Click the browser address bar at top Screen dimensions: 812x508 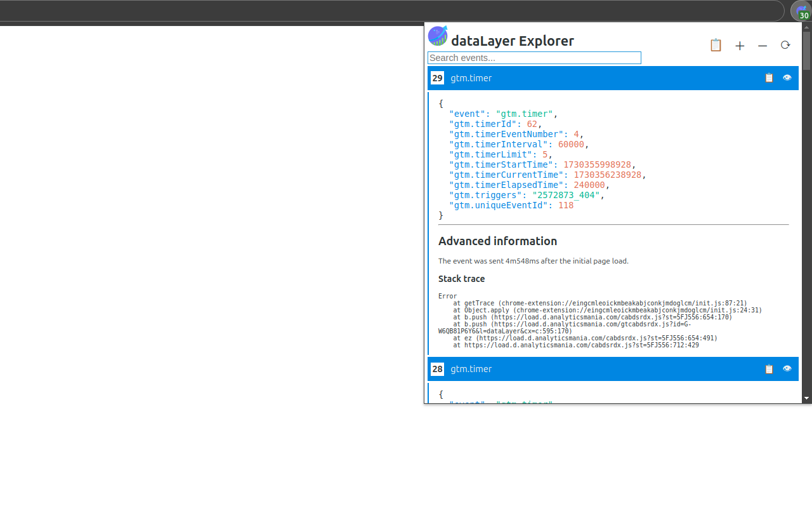coord(392,11)
